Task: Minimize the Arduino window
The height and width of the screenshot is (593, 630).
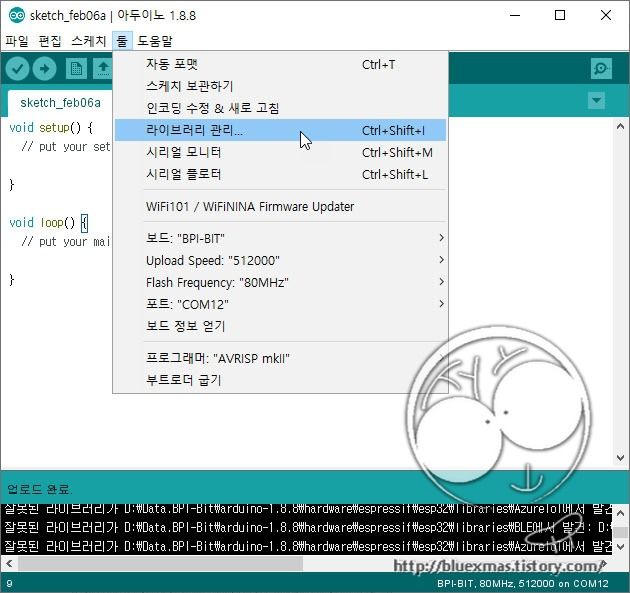Action: click(x=515, y=15)
